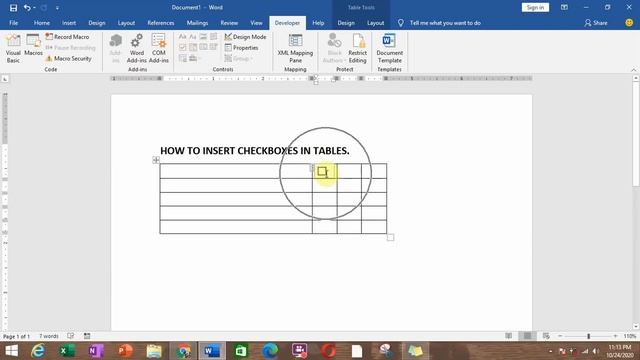Open the Help tab

318,23
